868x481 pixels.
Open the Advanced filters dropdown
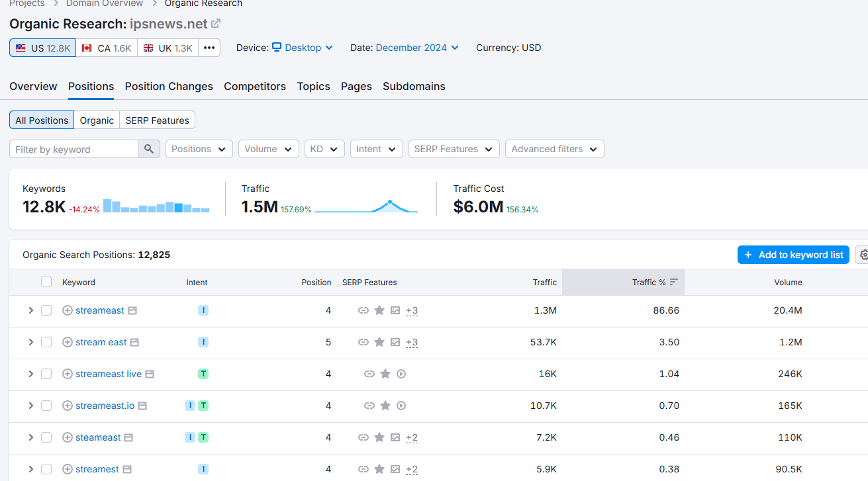tap(554, 149)
